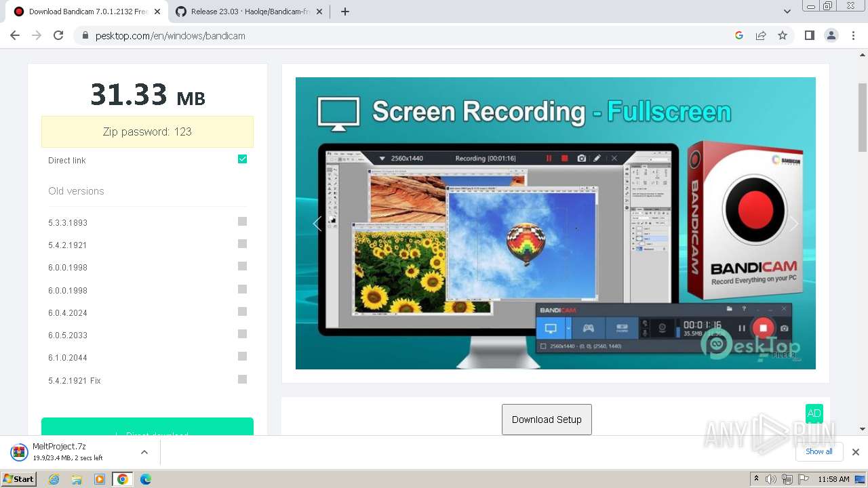The image size is (868, 488).
Task: Toggle the Direct link checkbox
Action: click(242, 159)
